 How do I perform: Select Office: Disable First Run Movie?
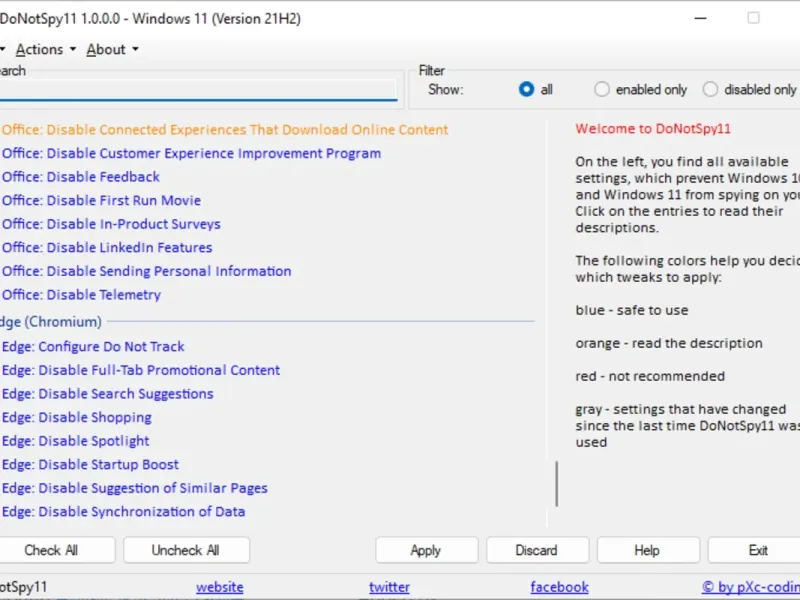click(101, 201)
